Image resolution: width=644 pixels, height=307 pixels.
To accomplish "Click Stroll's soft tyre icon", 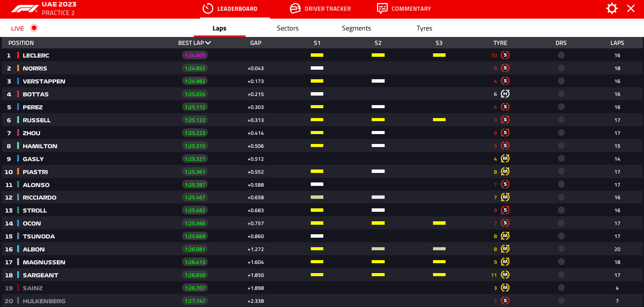I will 505,210.
